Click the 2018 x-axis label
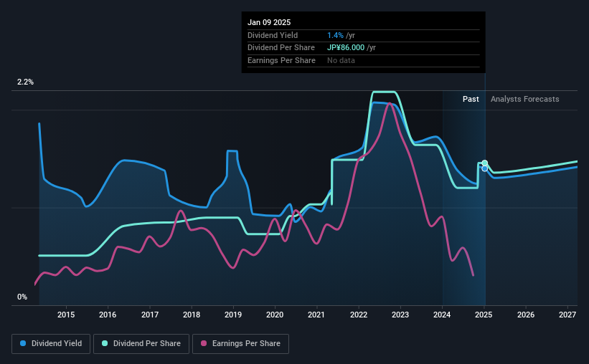The width and height of the screenshot is (589, 364). click(x=192, y=315)
